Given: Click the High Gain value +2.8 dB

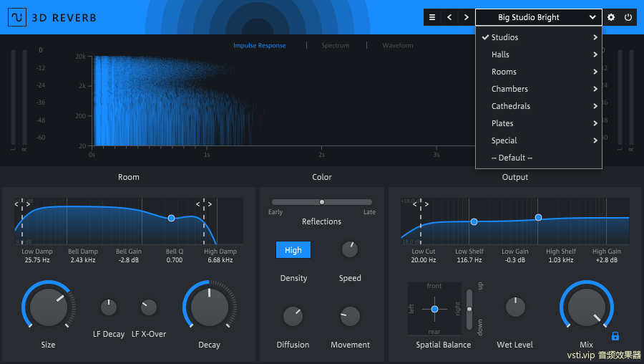Looking at the screenshot, I should point(607,260).
